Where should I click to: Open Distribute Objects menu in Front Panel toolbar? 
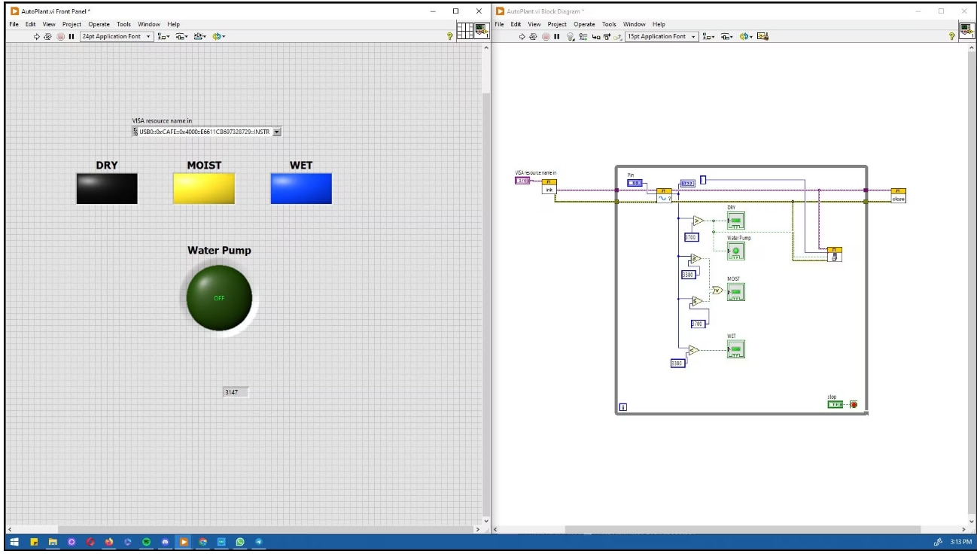181,36
